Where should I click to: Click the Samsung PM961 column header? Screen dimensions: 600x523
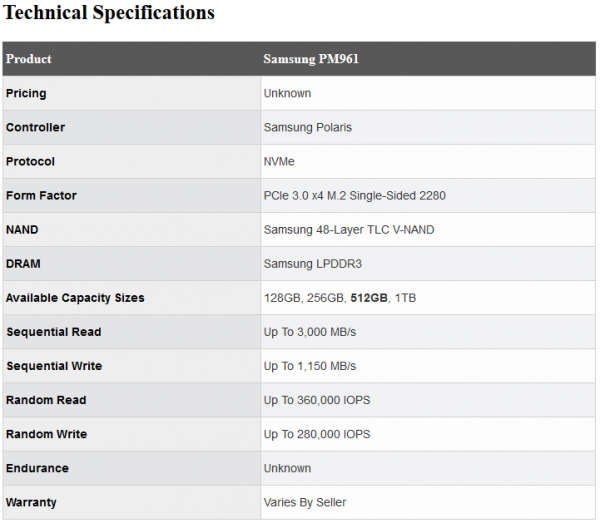(311, 59)
